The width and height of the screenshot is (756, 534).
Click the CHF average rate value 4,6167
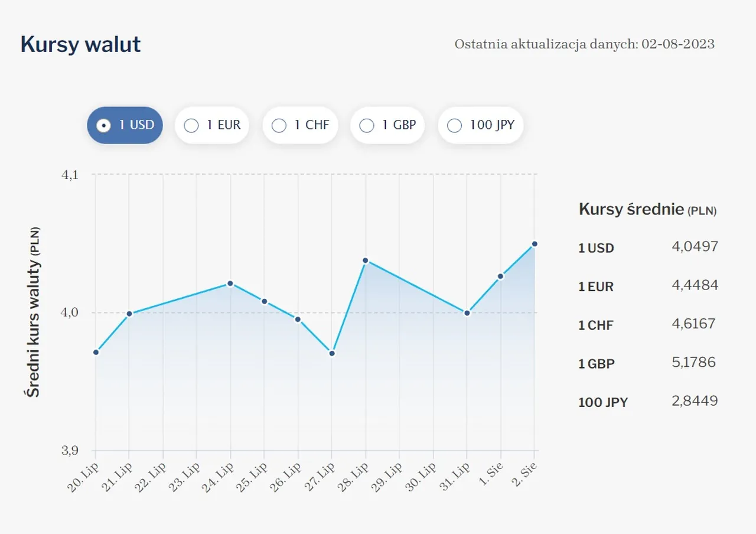pyautogui.click(x=693, y=324)
